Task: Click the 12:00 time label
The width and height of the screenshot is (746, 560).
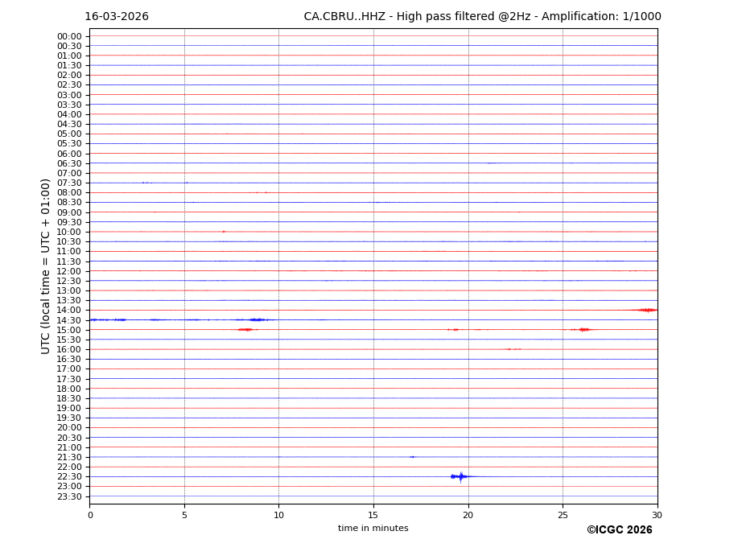Action: point(69,271)
